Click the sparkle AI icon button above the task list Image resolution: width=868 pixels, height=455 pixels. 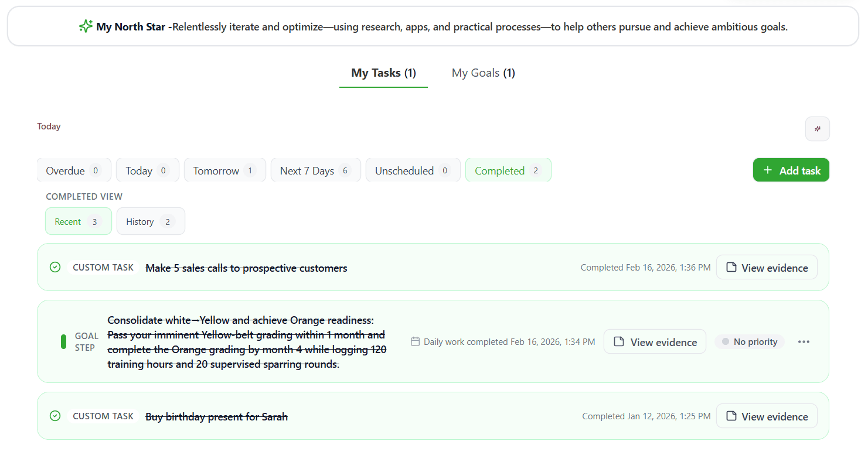(x=818, y=129)
